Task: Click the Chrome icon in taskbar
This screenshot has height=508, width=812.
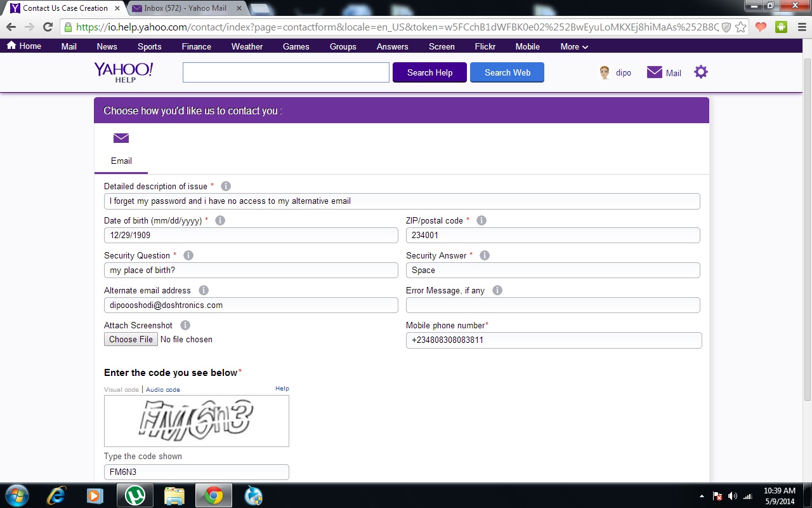Action: click(x=214, y=495)
